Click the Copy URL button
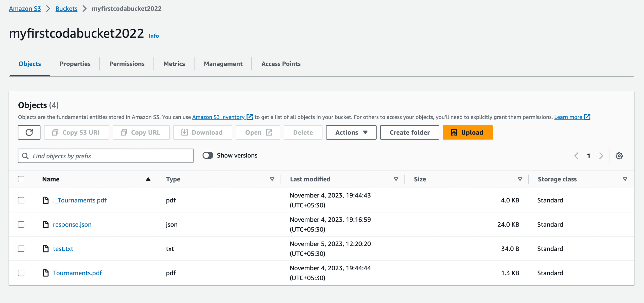The image size is (644, 303). 141,133
